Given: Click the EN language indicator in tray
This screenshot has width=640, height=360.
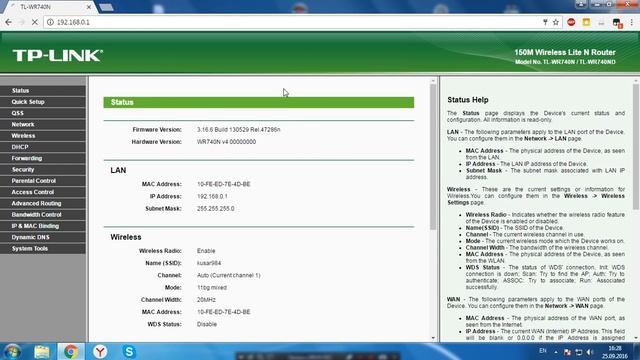Looking at the screenshot, I should click(542, 351).
